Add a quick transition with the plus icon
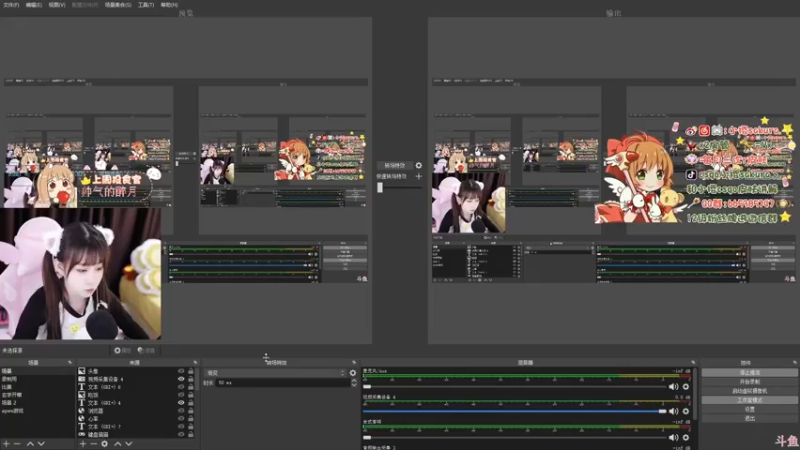The image size is (800, 450). point(418,177)
